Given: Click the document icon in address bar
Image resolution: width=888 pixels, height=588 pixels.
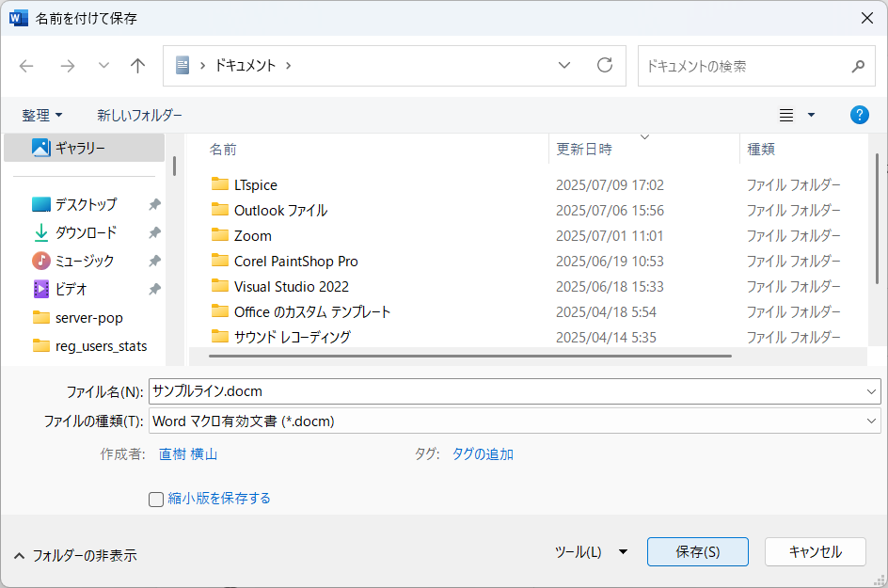Looking at the screenshot, I should point(182,65).
